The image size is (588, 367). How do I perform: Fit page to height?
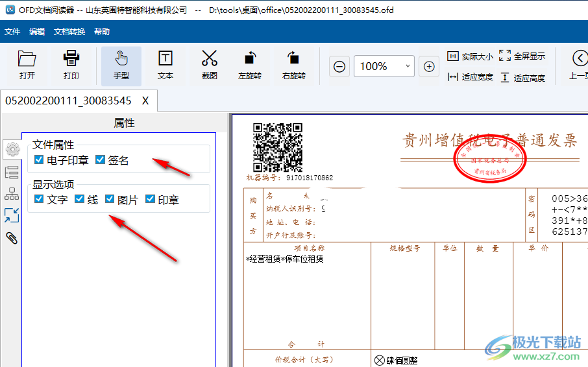[x=522, y=78]
